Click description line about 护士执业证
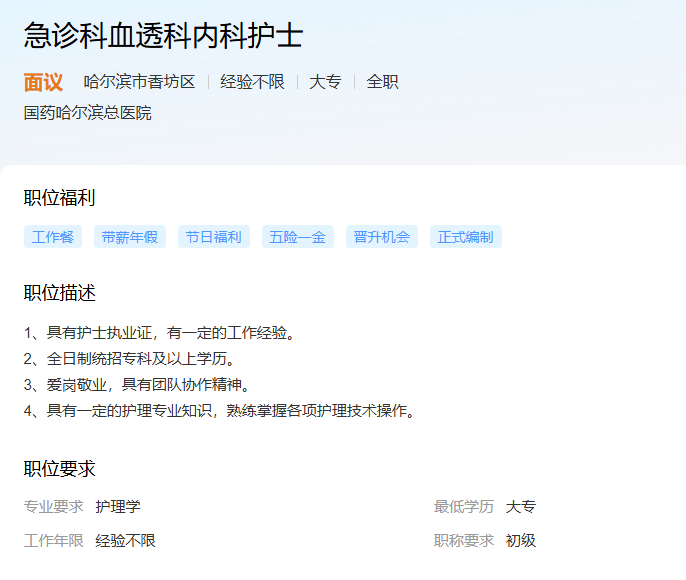The height and width of the screenshot is (580, 686). point(161,332)
